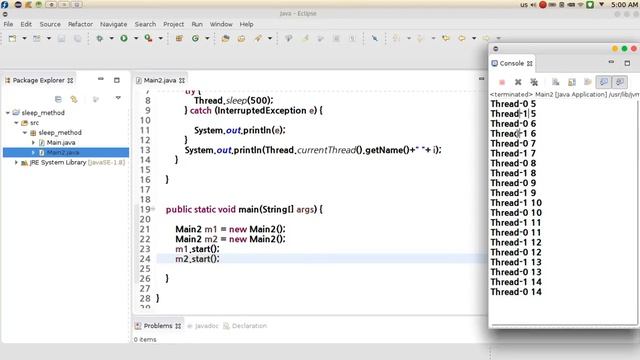This screenshot has height=360, width=640.
Task: Open the Edit menu
Action: (26, 24)
